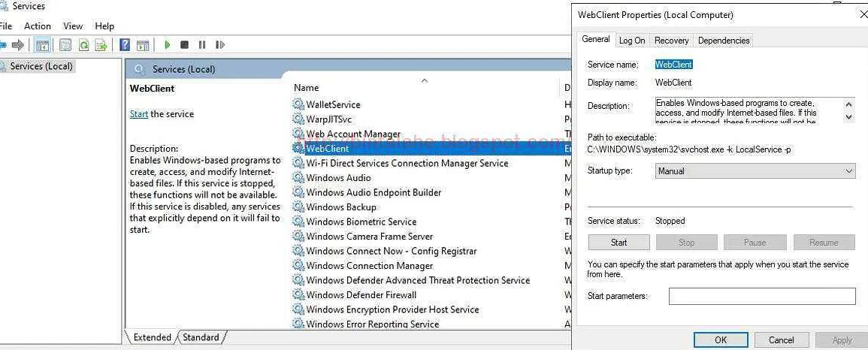
Task: Switch to the Standard view tab
Action: coord(201,337)
